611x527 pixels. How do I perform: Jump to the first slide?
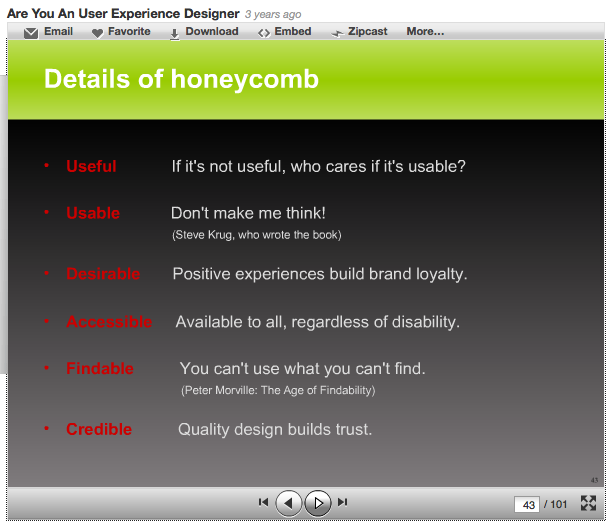click(263, 502)
